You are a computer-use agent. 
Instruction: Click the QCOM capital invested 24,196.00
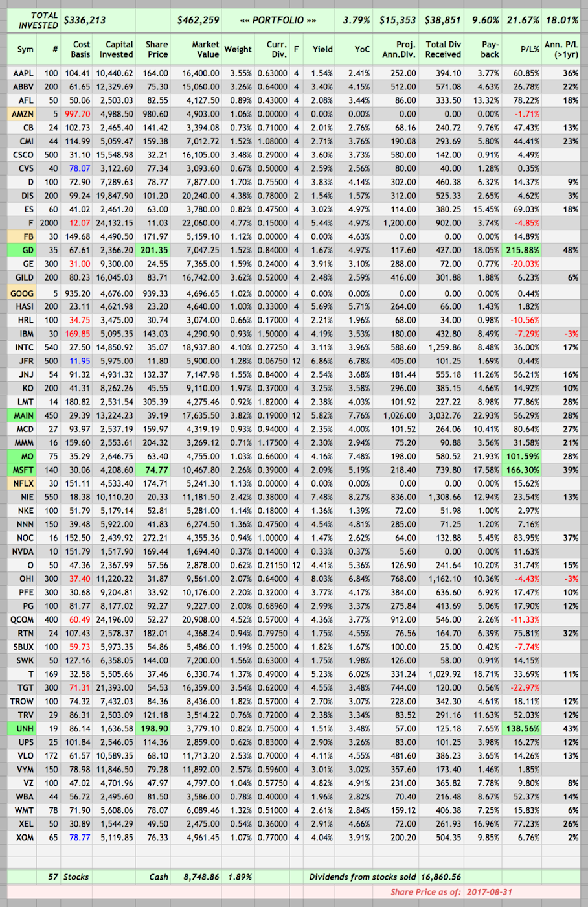pos(115,619)
